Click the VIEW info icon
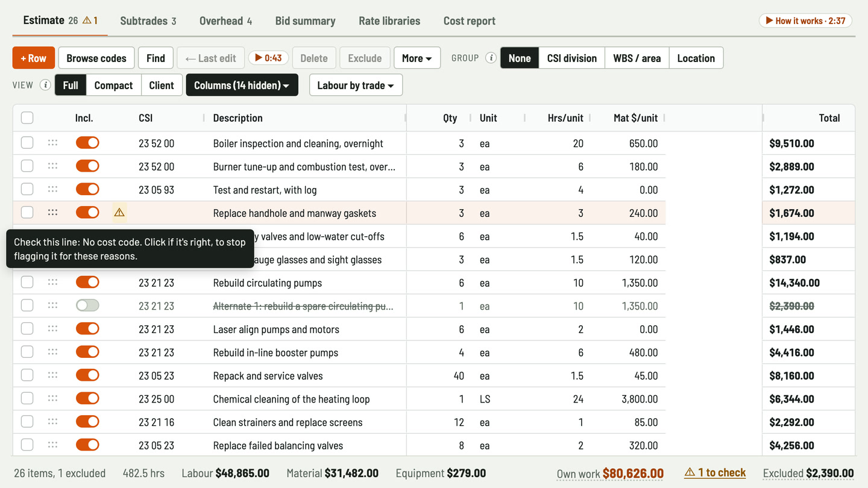The image size is (868, 488). coord(45,85)
